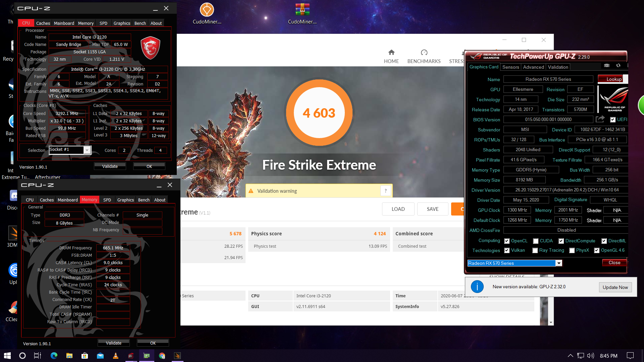Open Google Chrome from taskbar
Screen dimensions: 644x362
(162, 356)
